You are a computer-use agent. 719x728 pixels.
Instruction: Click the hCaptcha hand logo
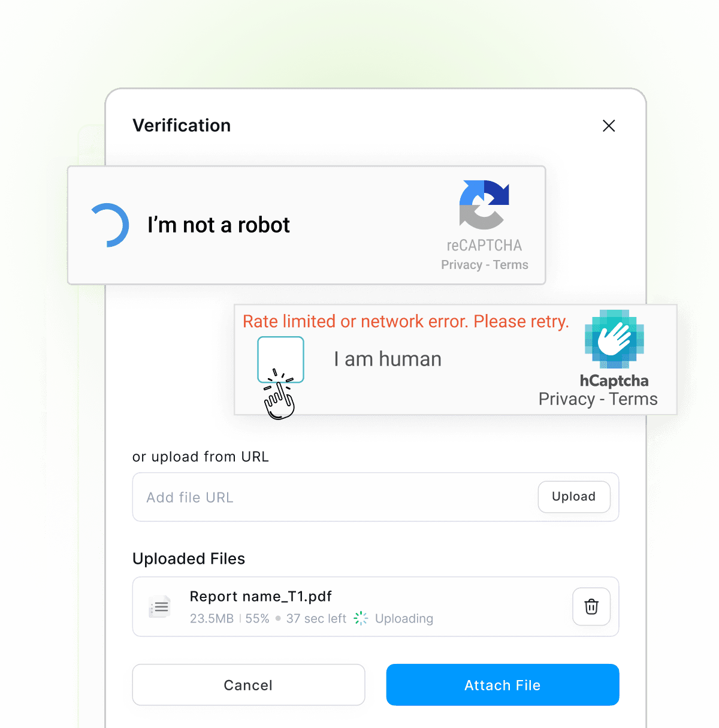(614, 339)
